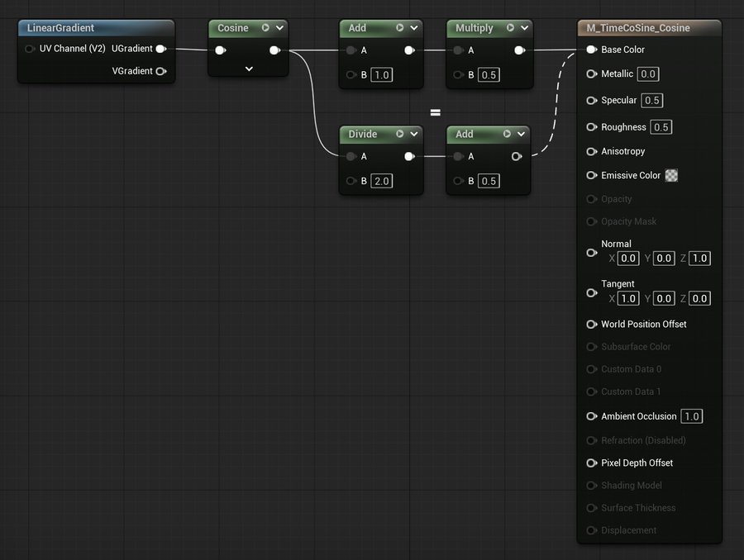Click the Base Color input pin
Viewport: 744px width, 560px height.
(591, 50)
